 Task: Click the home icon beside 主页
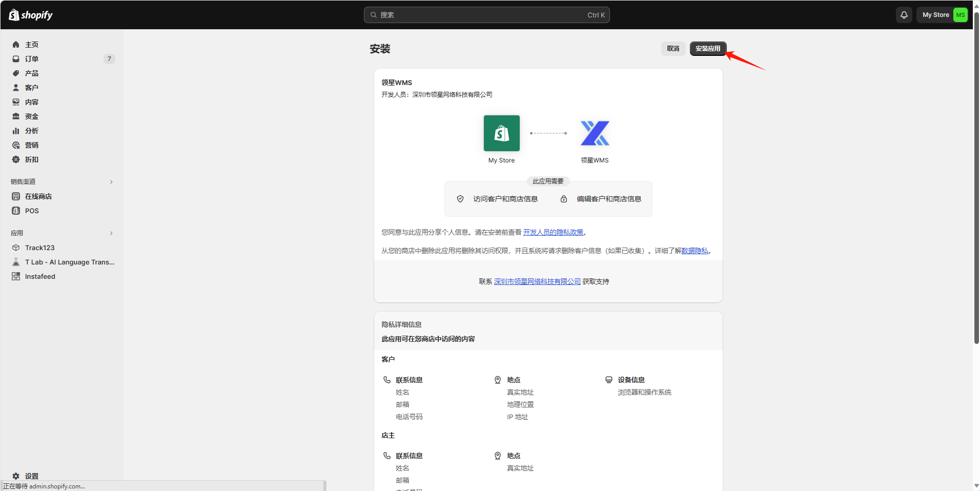click(16, 45)
